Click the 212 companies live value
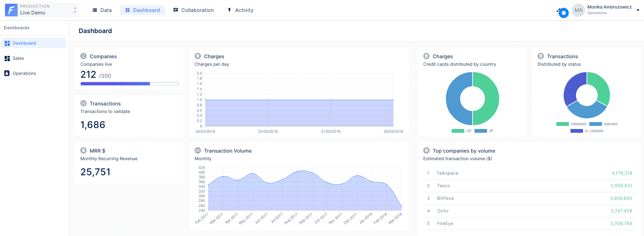 tap(88, 75)
